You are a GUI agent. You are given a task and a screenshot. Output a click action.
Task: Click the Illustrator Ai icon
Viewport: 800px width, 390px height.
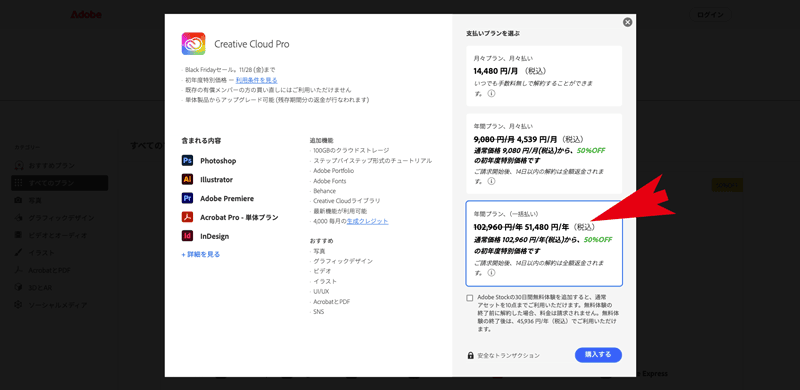[x=187, y=179]
